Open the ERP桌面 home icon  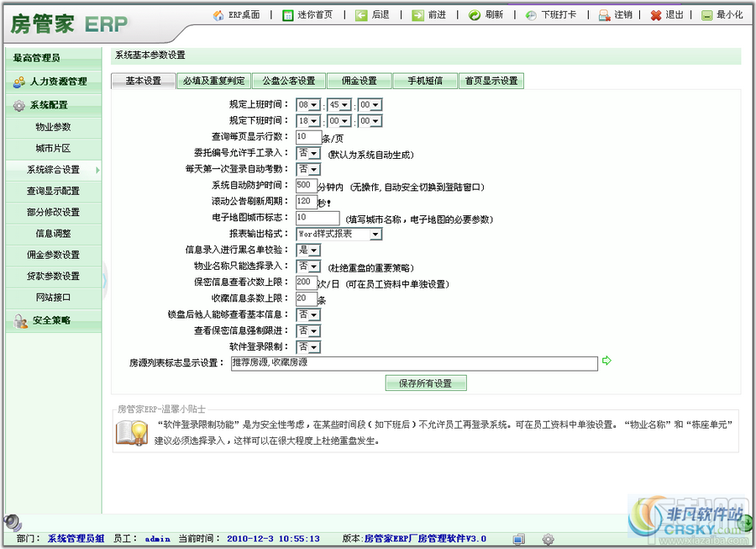coord(218,15)
